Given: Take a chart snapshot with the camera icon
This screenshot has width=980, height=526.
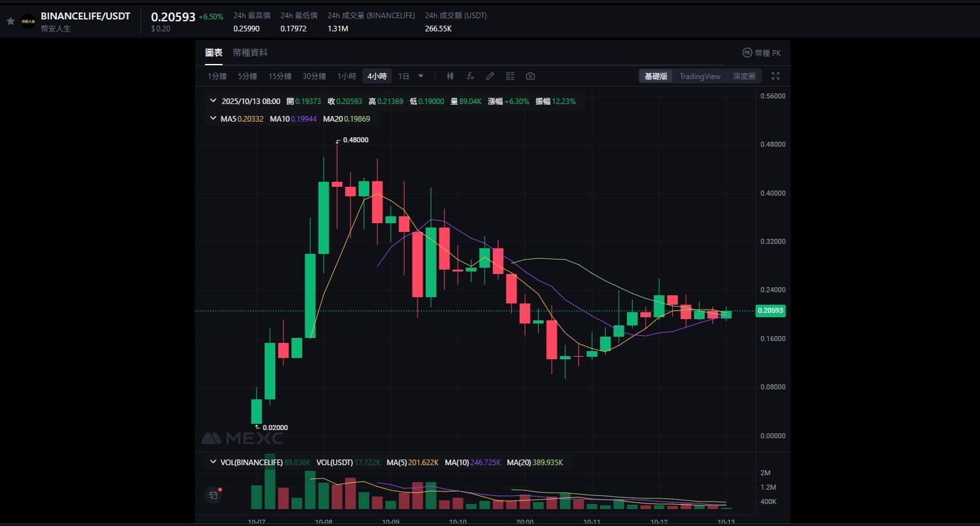Looking at the screenshot, I should coord(530,76).
